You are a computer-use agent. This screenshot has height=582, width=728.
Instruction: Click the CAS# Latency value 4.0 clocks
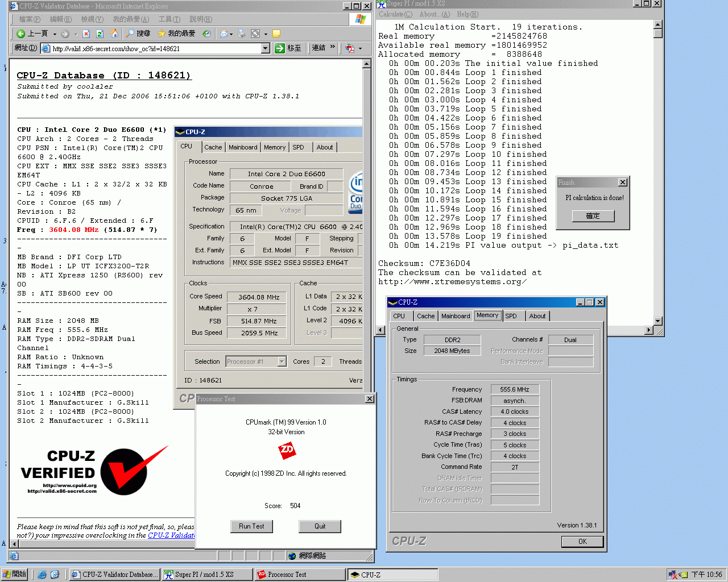(x=515, y=411)
